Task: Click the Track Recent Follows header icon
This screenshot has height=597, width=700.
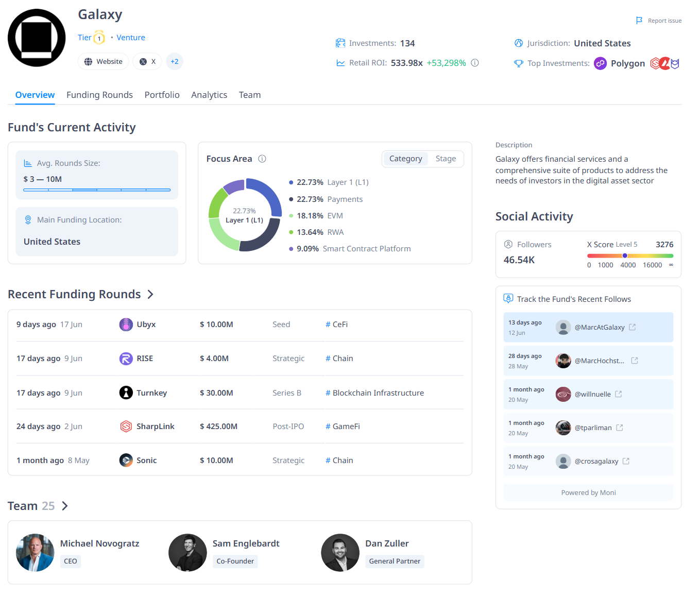Action: (x=508, y=299)
